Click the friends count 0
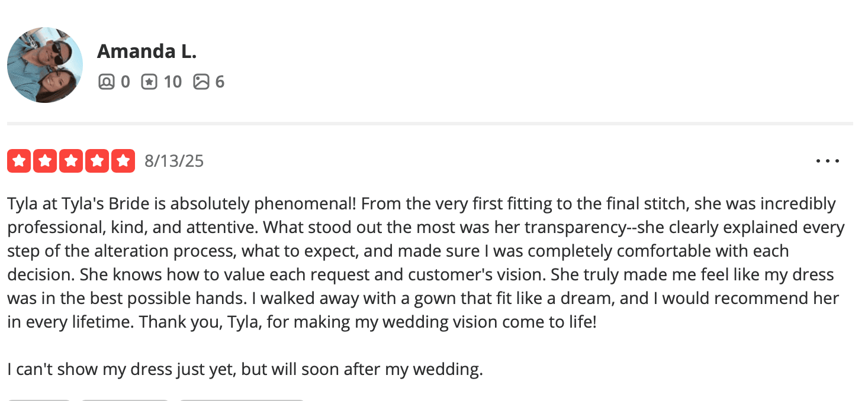 click(x=125, y=82)
